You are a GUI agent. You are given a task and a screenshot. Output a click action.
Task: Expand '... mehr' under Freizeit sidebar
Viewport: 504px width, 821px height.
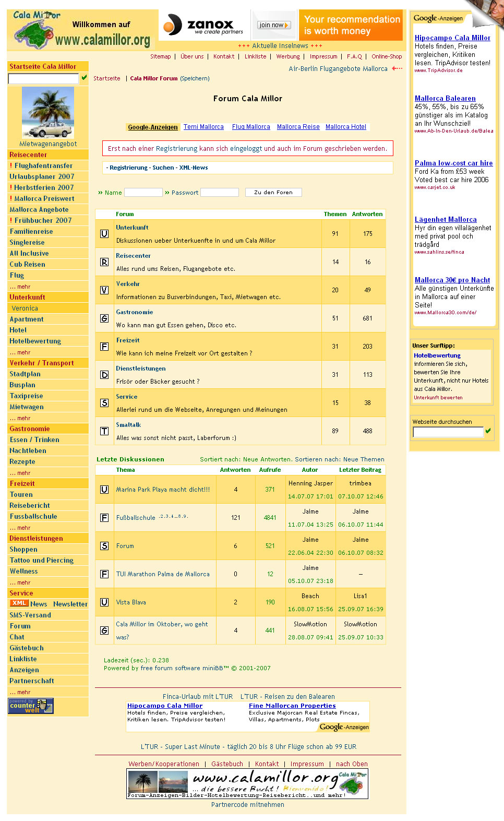[x=20, y=528]
